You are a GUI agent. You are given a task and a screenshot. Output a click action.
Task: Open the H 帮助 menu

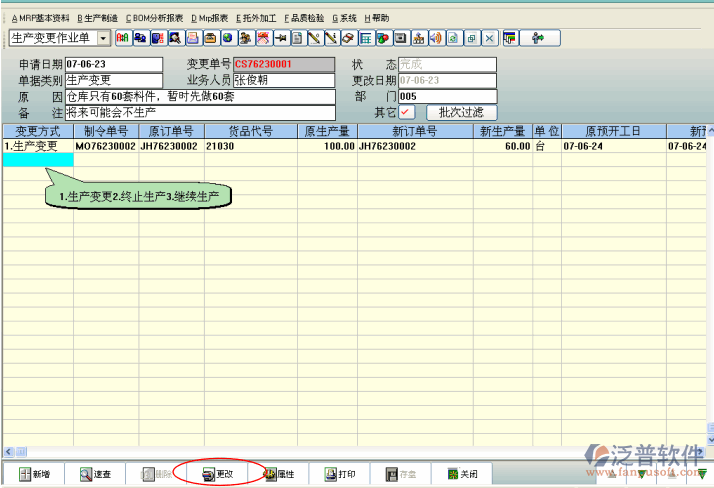tap(377, 18)
